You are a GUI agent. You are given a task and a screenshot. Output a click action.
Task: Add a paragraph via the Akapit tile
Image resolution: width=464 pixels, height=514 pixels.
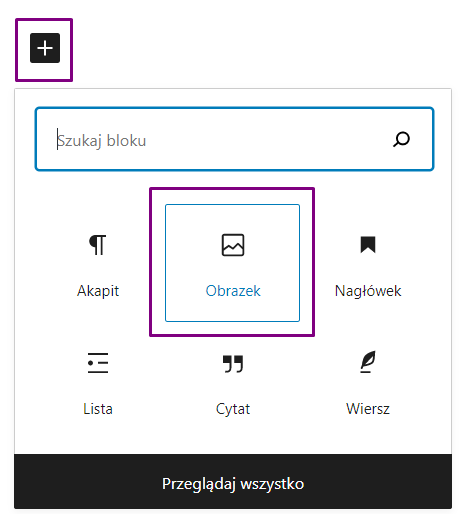point(98,263)
